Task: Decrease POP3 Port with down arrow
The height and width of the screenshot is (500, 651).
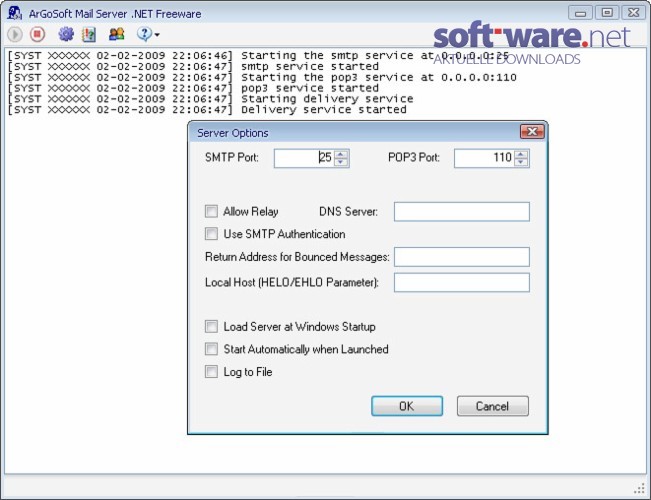Action: [x=521, y=162]
